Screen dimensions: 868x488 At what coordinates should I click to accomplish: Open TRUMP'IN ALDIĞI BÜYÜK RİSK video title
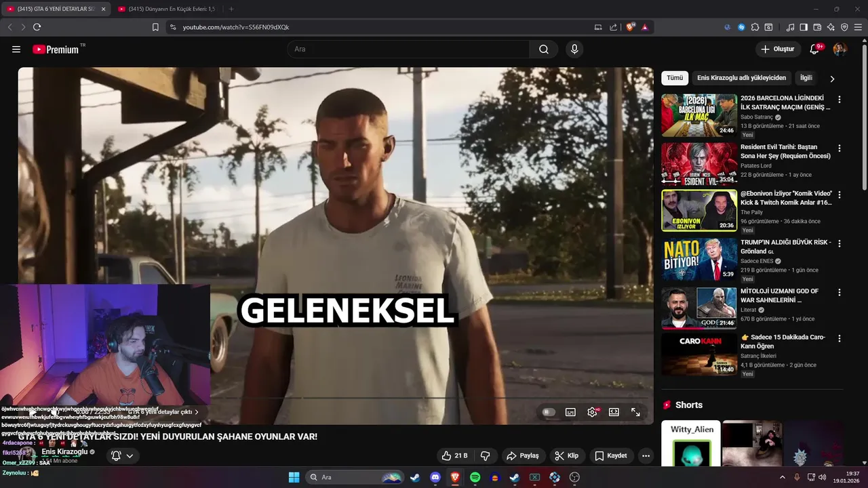click(785, 247)
